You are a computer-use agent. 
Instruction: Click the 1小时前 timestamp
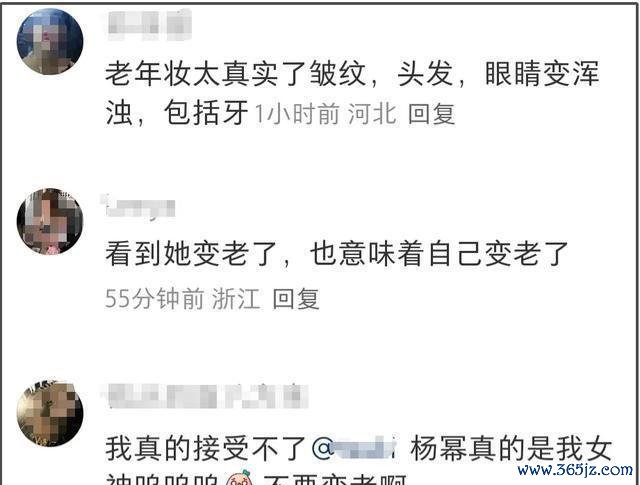(x=297, y=113)
